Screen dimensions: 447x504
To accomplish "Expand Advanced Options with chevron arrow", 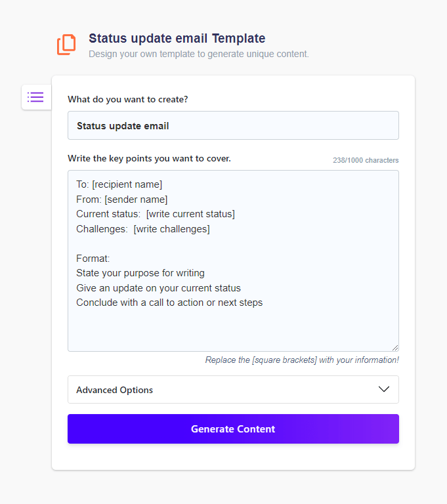I will click(x=384, y=389).
